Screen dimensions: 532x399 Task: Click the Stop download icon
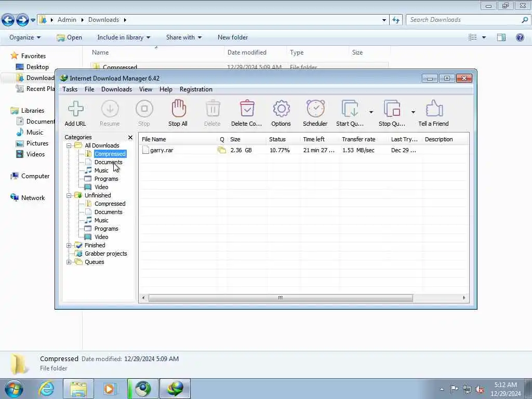click(x=144, y=113)
